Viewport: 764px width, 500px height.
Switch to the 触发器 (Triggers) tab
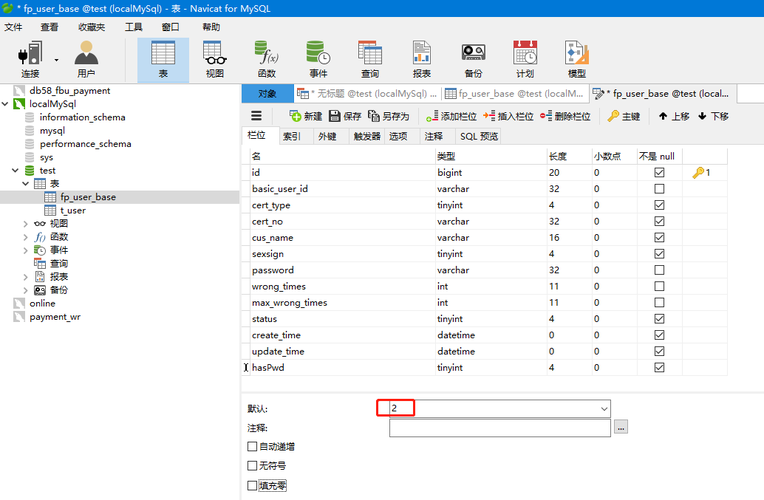(x=367, y=136)
